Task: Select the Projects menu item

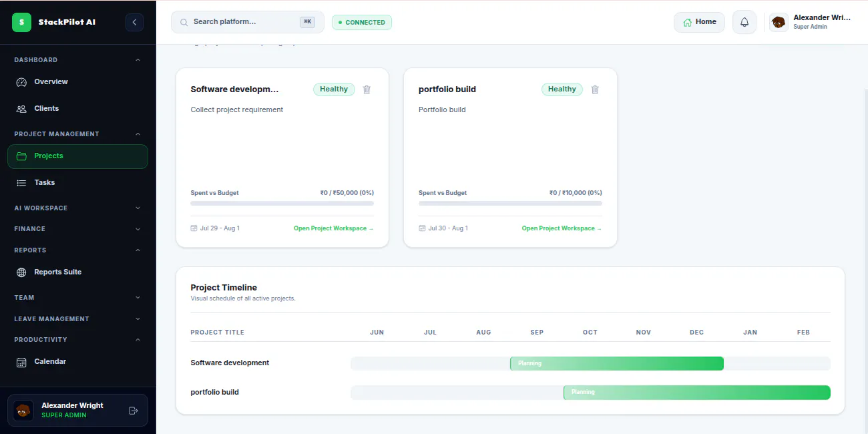Action: pyautogui.click(x=77, y=156)
